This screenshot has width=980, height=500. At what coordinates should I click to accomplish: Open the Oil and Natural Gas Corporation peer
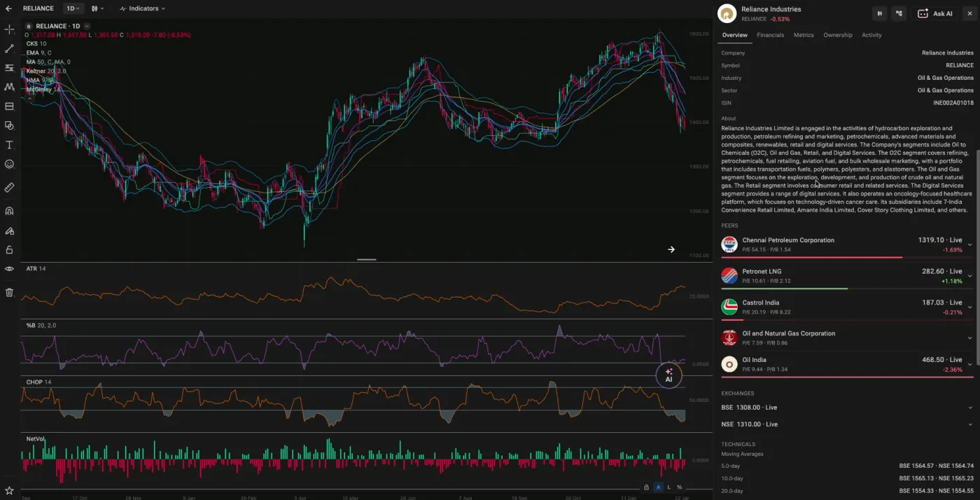pos(846,338)
